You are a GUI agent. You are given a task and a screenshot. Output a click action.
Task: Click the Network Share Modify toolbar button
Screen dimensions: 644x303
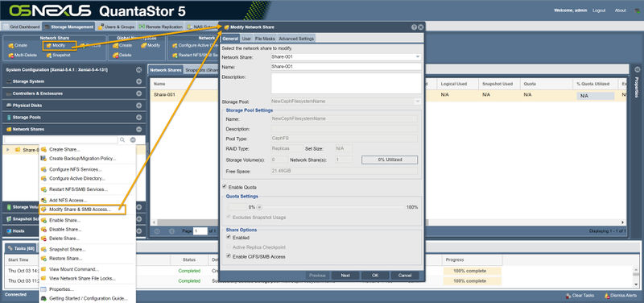59,45
